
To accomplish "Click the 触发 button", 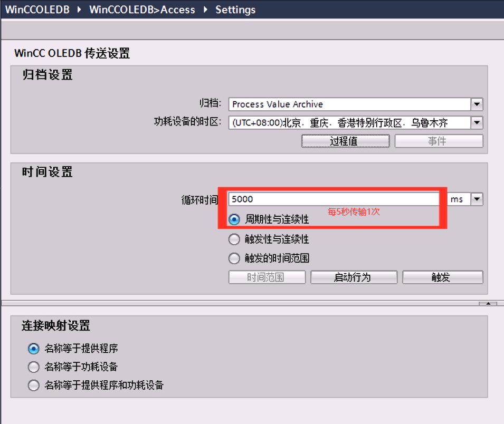I will (443, 277).
